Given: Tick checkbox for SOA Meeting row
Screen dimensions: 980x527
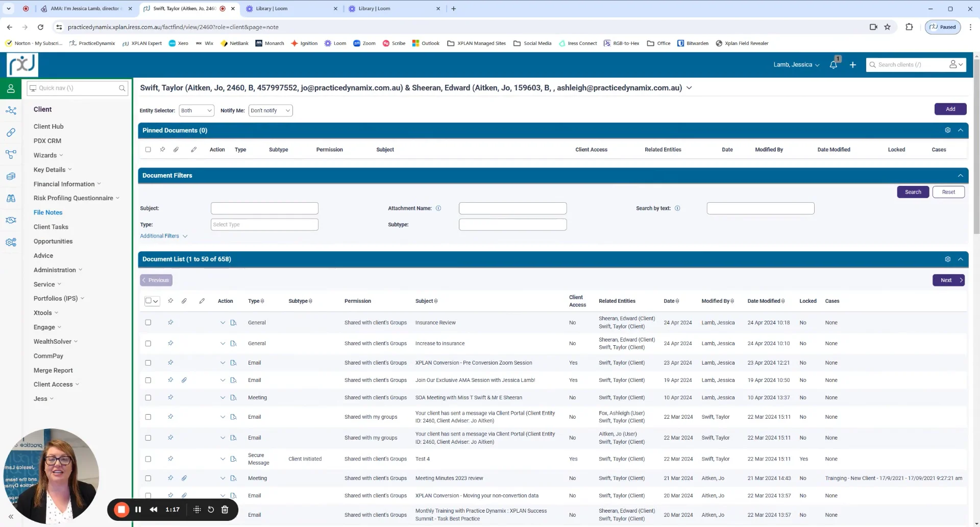Looking at the screenshot, I should click(148, 398).
